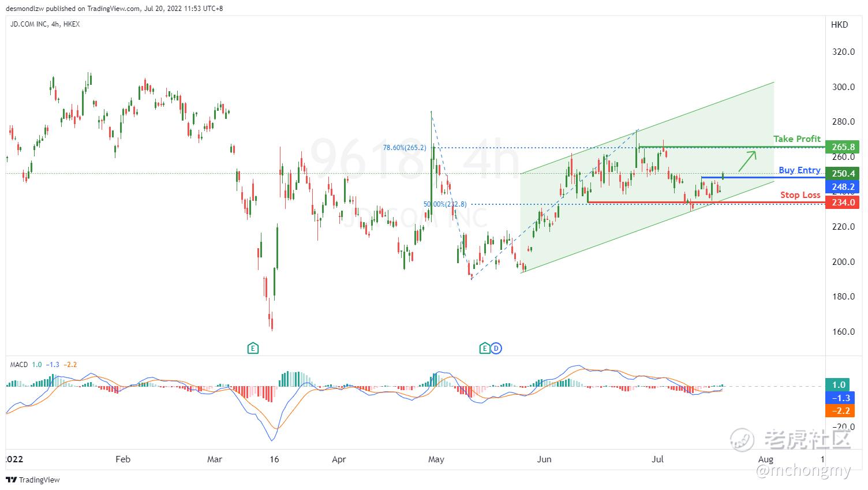Click the Mar label on time axis
The width and height of the screenshot is (868, 490).
pos(214,459)
